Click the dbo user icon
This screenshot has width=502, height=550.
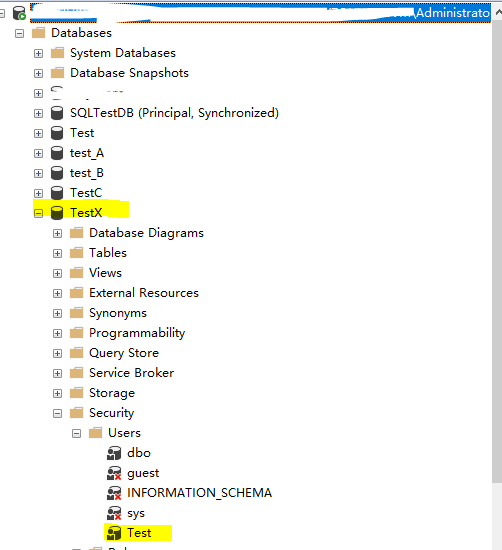tap(114, 453)
